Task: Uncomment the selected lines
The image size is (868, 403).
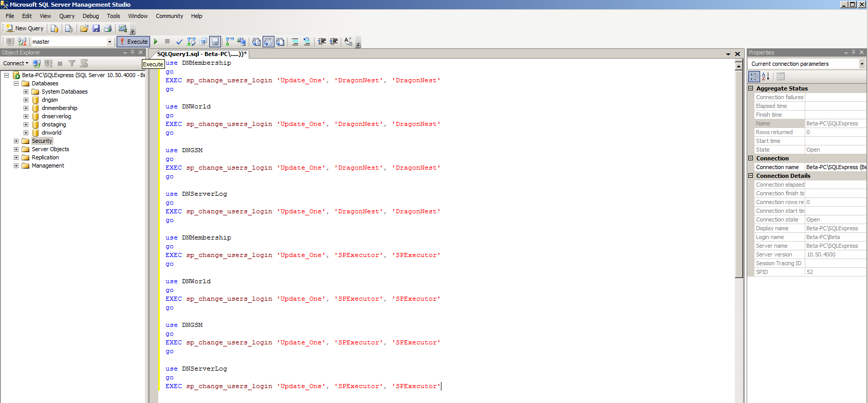Action: coord(307,42)
